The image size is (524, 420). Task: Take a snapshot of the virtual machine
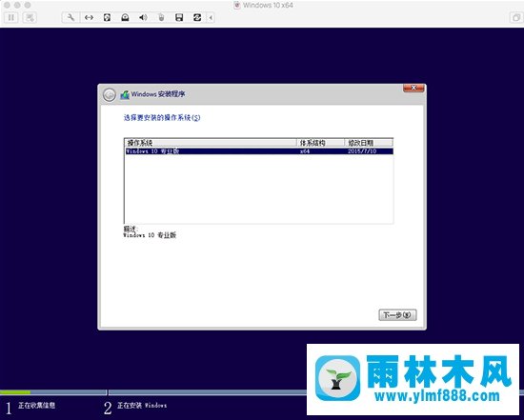click(30, 17)
